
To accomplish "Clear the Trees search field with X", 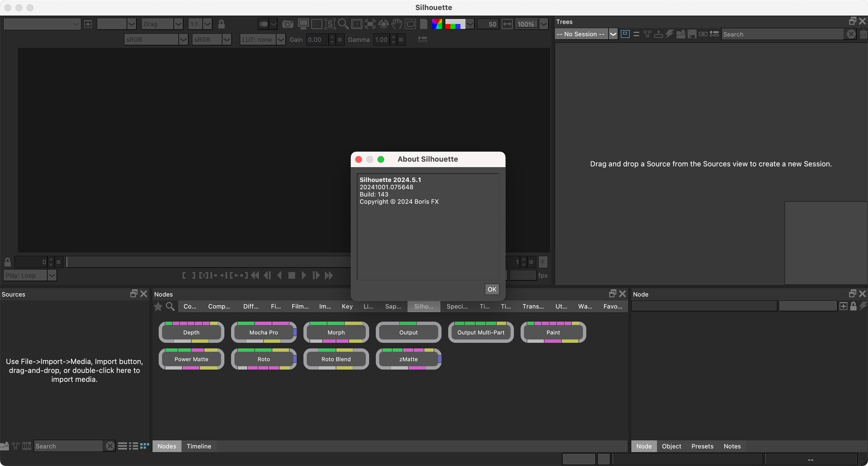I will tap(851, 34).
